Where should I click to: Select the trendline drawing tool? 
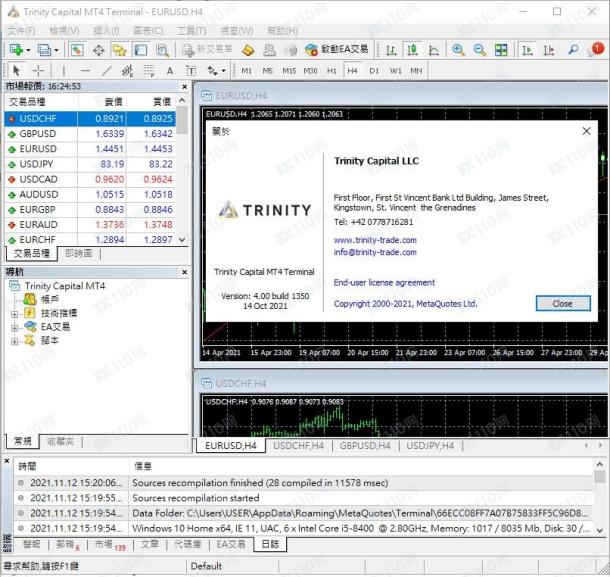[x=106, y=70]
